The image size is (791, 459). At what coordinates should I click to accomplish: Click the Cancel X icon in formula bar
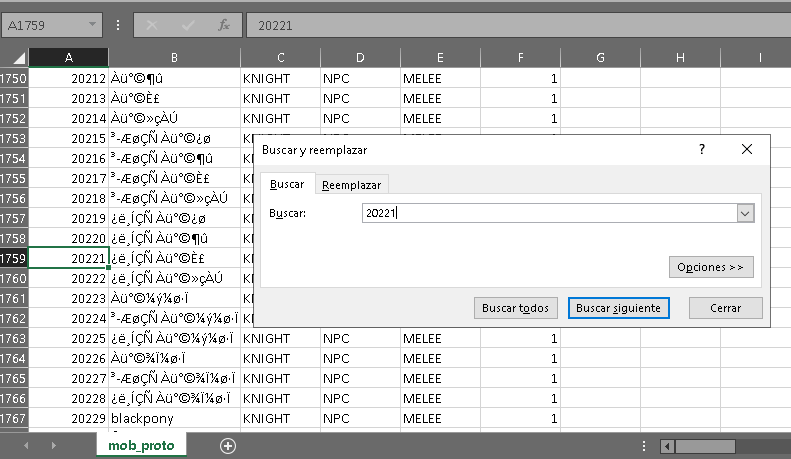[151, 25]
